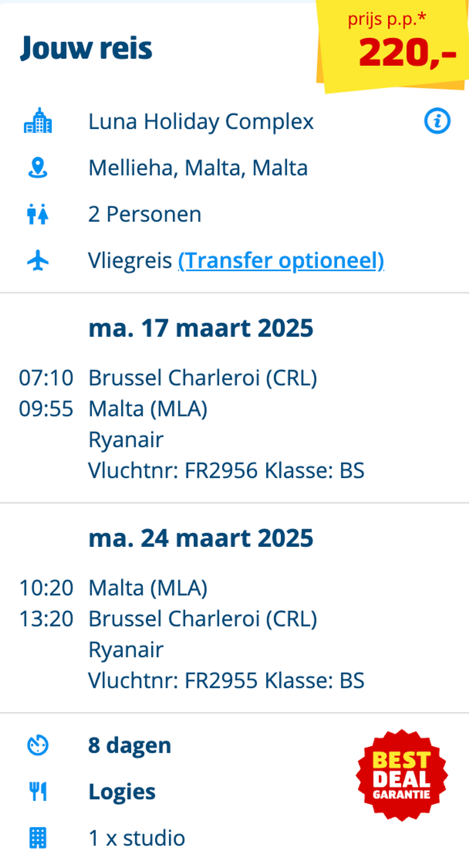The height and width of the screenshot is (868, 469).
Task: Click the 8 dagen duration text
Action: click(130, 745)
